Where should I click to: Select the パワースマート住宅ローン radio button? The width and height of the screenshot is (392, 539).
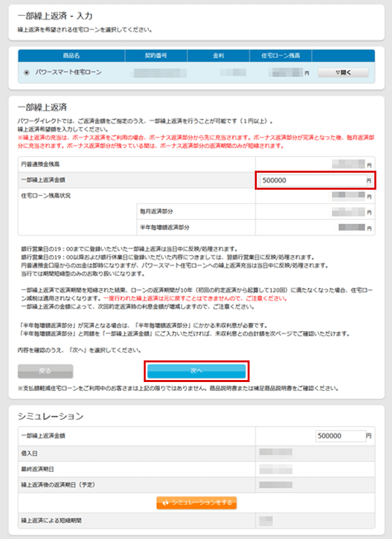pyautogui.click(x=26, y=73)
